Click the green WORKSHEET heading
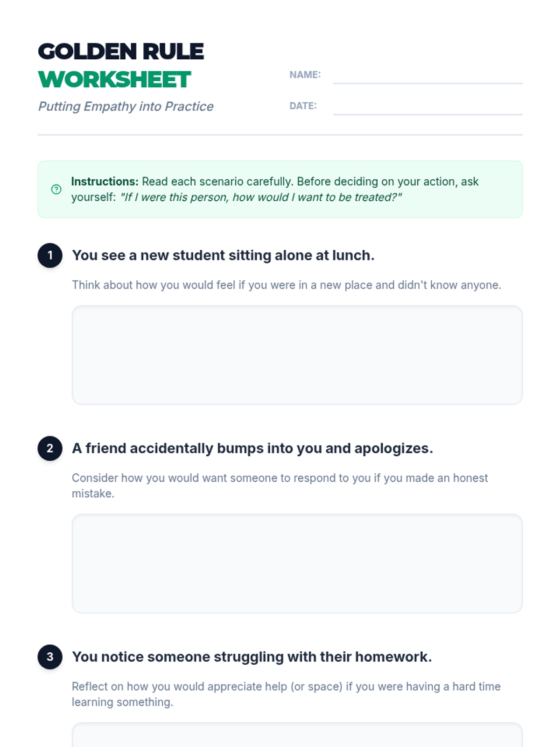Viewport: 560px width, 747px height. click(x=115, y=79)
